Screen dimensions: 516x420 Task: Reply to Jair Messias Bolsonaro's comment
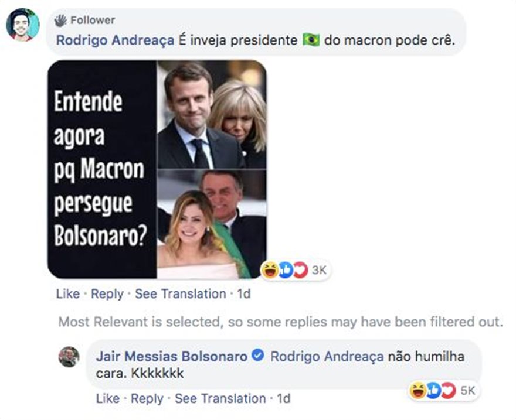[x=147, y=398]
